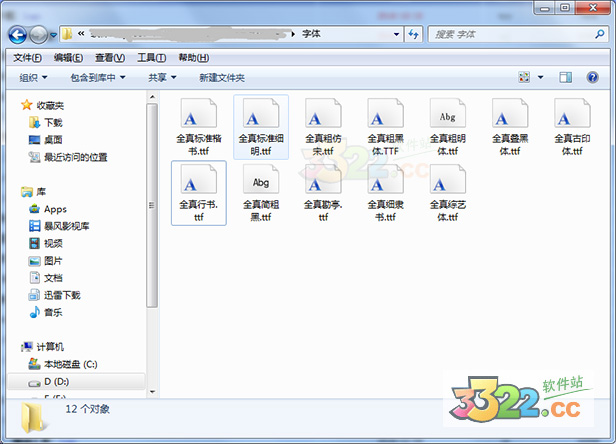Select font file 全真古印体.ttf
The width and height of the screenshot is (616, 444).
(x=572, y=127)
